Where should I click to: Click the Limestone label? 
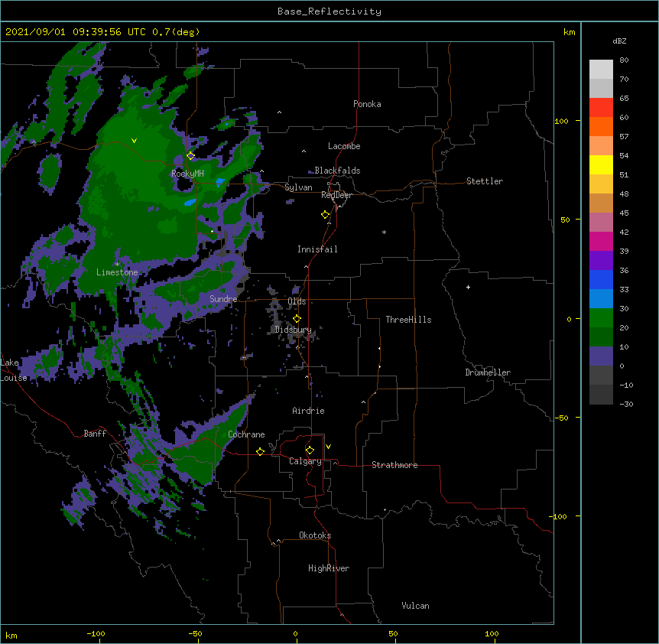pyautogui.click(x=117, y=272)
